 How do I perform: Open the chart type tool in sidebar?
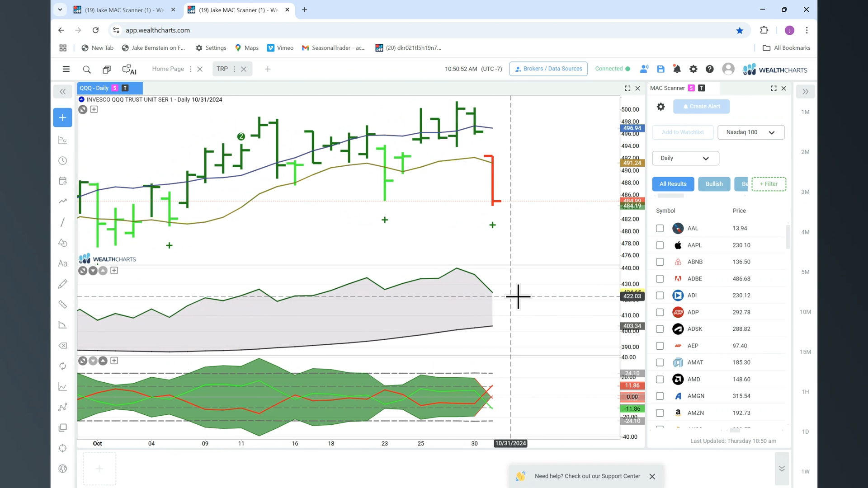point(63,141)
